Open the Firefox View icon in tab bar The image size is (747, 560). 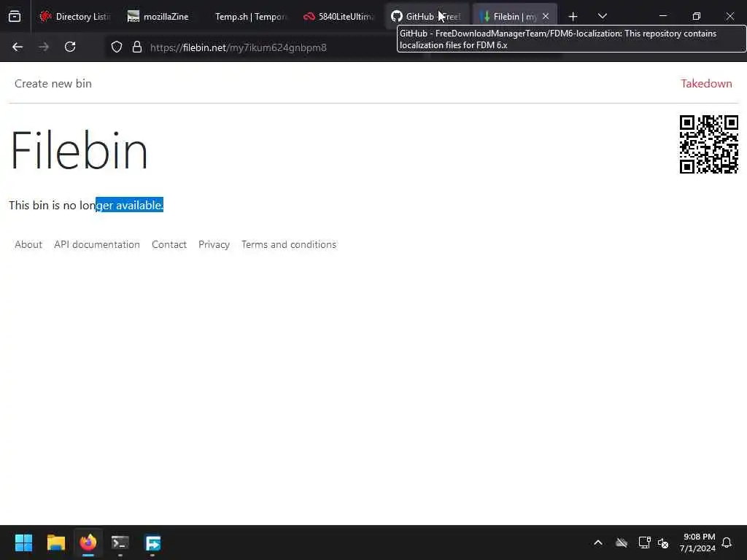coord(15,16)
